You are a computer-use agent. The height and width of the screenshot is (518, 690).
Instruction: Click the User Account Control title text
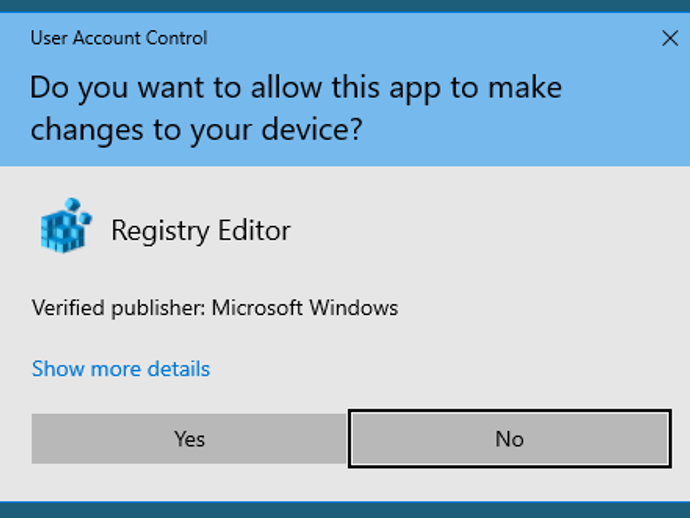[x=119, y=39]
